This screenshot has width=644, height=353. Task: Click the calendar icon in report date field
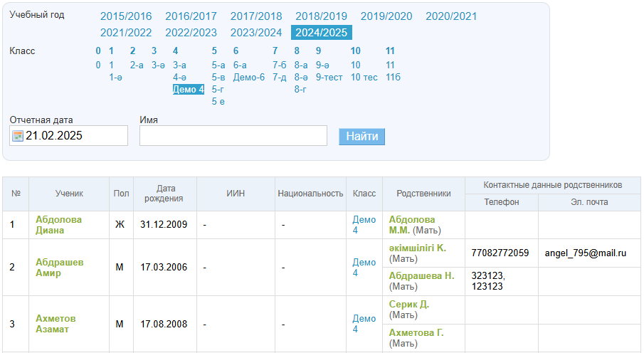18,136
